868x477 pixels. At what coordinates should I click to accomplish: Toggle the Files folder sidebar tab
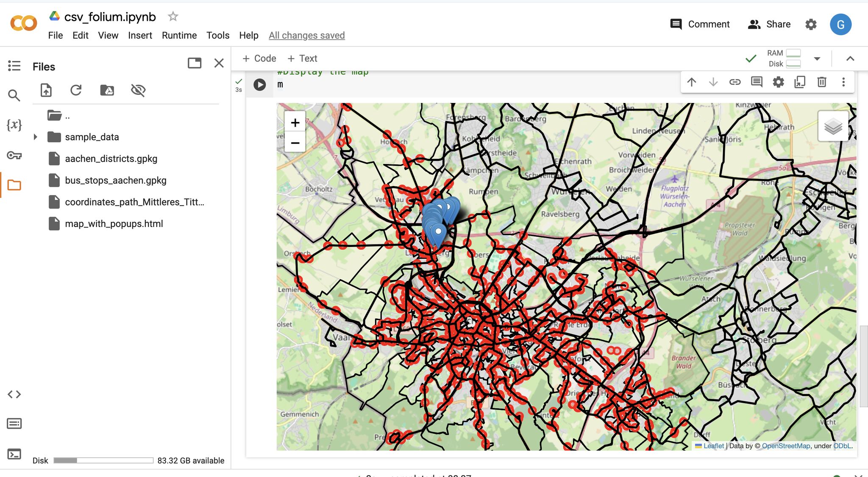(x=14, y=185)
